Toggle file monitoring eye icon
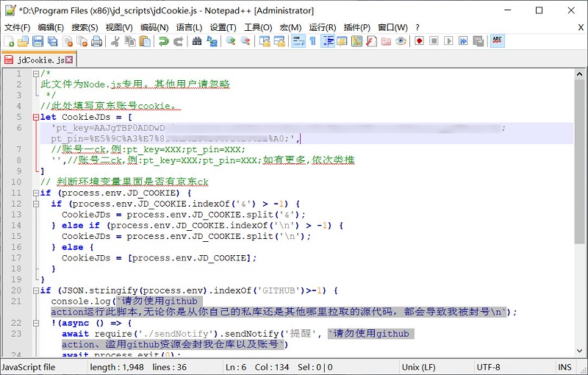This screenshot has width=588, height=375. point(401,41)
